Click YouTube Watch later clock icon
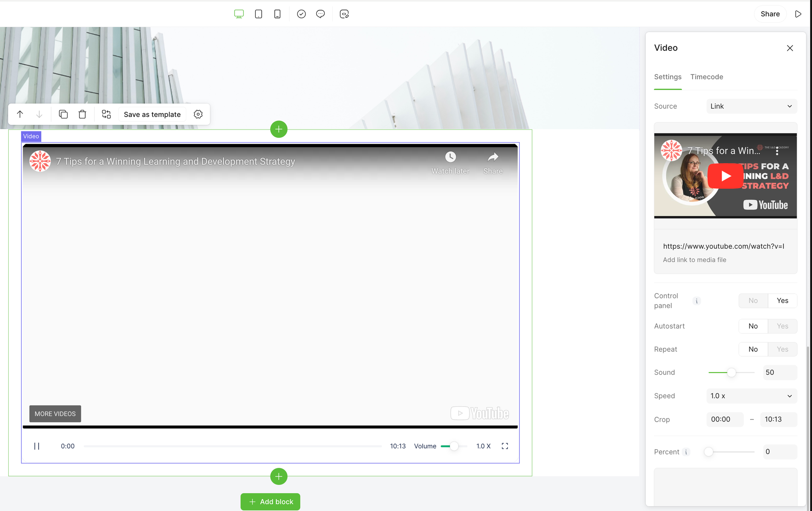The width and height of the screenshot is (812, 511). tap(450, 157)
